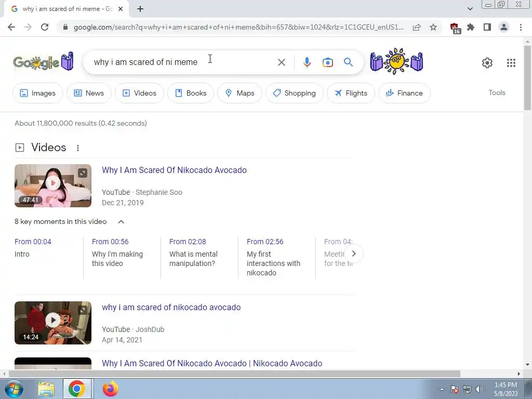Show hidden system tray icons
532x399 pixels.
tap(442, 389)
